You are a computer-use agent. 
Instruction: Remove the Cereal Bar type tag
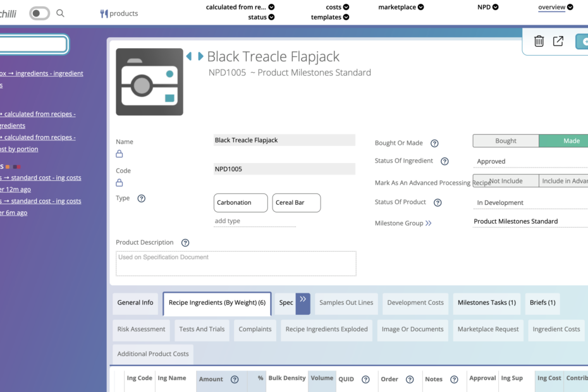click(297, 203)
